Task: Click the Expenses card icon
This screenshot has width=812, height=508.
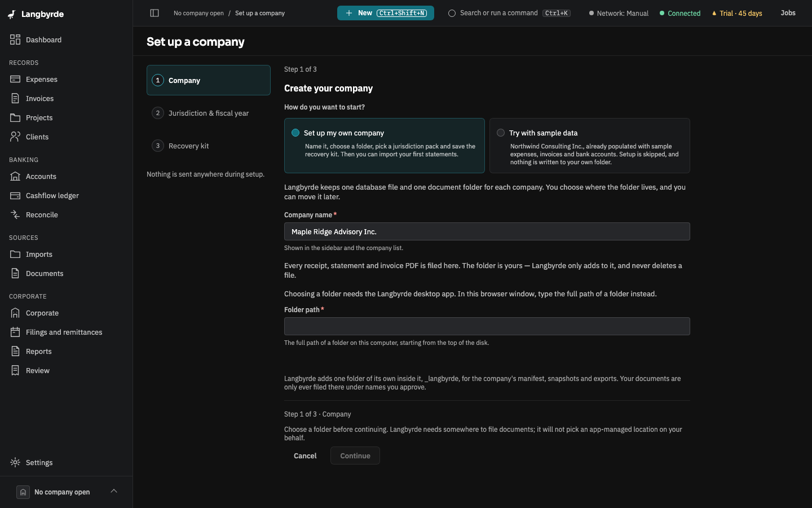Action: tap(15, 79)
